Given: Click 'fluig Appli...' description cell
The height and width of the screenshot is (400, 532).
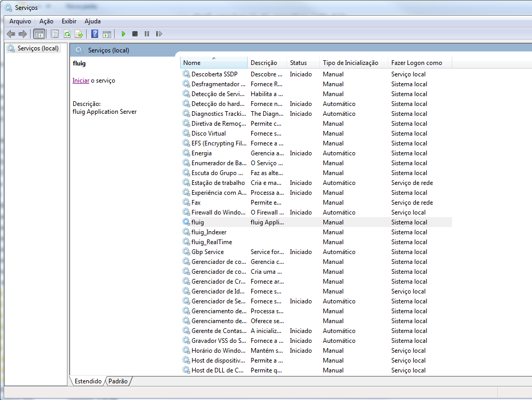Looking at the screenshot, I should 267,222.
